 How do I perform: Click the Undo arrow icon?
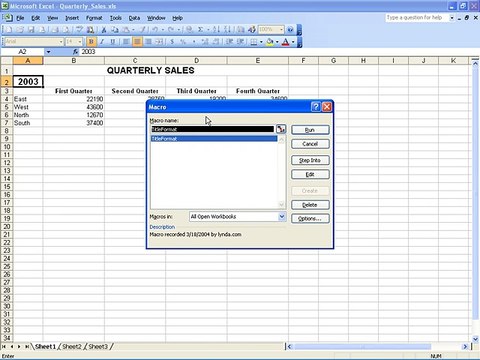click(155, 30)
